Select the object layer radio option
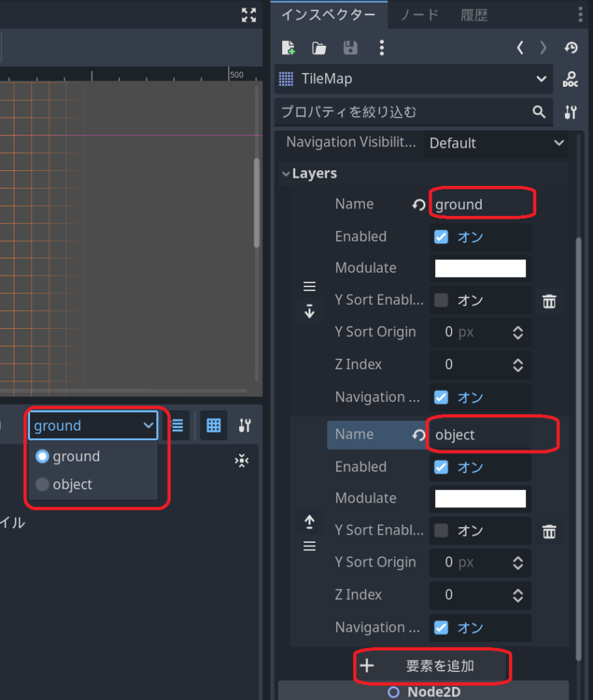Screen dimensions: 593x700 (x=42, y=485)
